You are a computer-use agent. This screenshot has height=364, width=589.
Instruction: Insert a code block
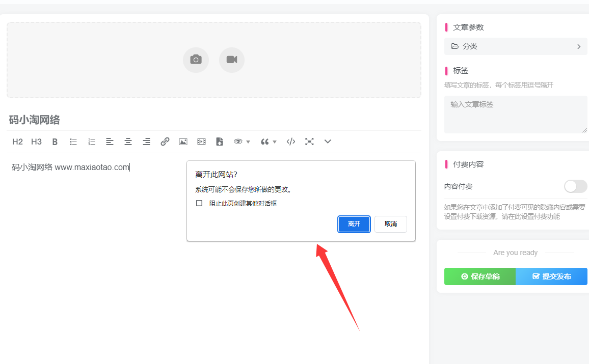(291, 142)
